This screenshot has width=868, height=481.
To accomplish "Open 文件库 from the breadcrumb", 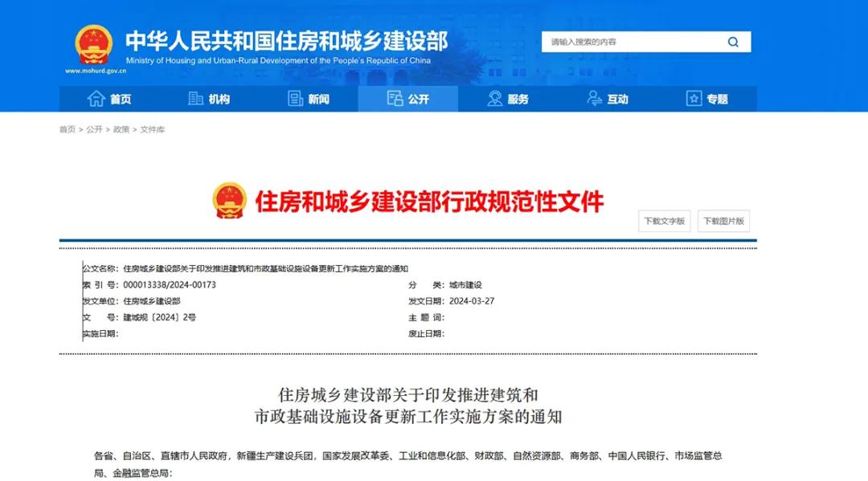I will [x=152, y=129].
